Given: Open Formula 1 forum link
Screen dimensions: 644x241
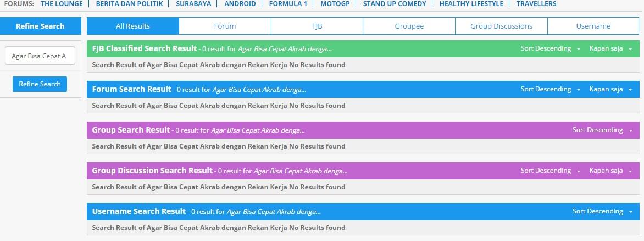Looking at the screenshot, I should (288, 4).
